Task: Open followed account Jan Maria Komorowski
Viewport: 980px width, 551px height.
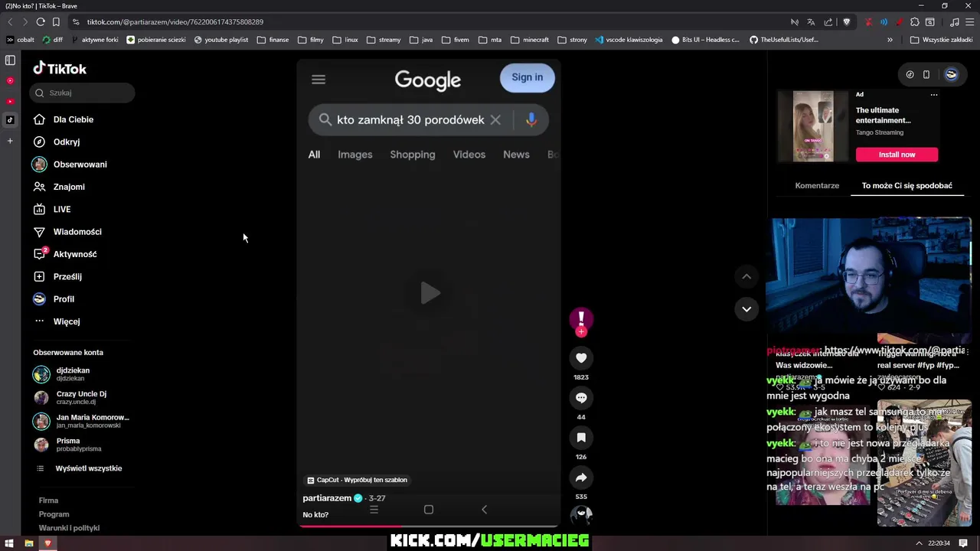Action: pos(93,421)
